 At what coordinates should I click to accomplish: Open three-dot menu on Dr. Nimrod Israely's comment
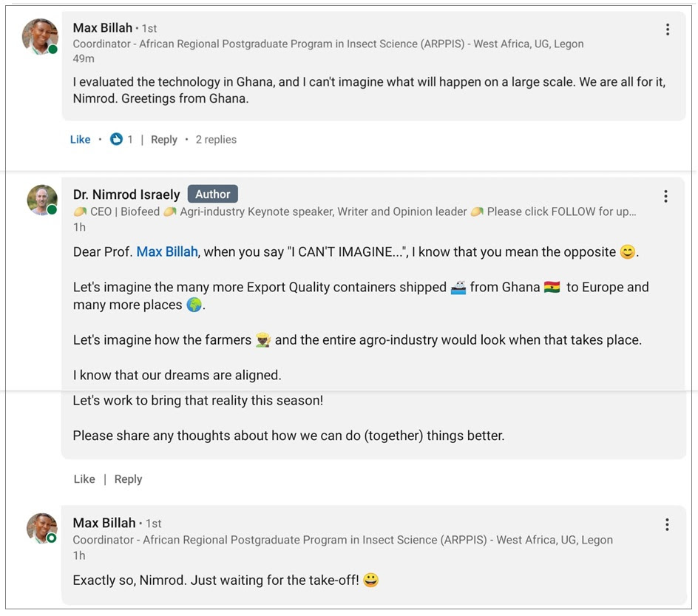coord(665,196)
